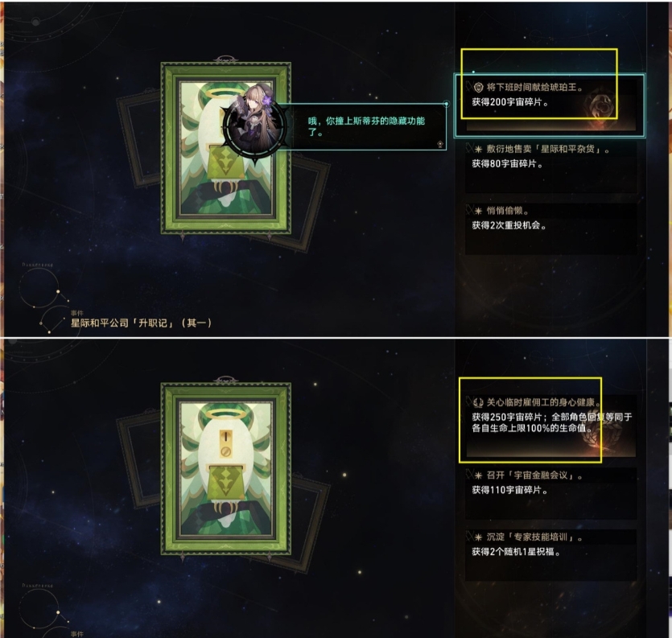The image size is (672, 638).
Task: Click the star icon beside 悄悄偷懒
Action: [478, 211]
